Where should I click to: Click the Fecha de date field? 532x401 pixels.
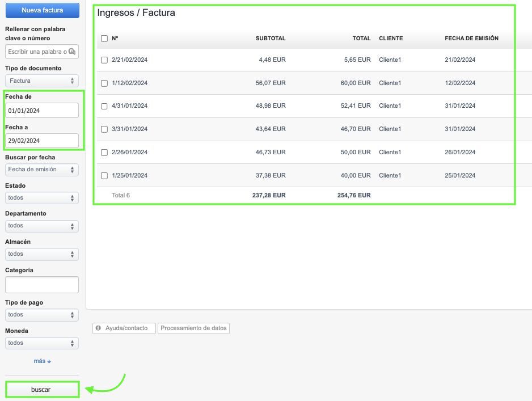[x=42, y=111]
